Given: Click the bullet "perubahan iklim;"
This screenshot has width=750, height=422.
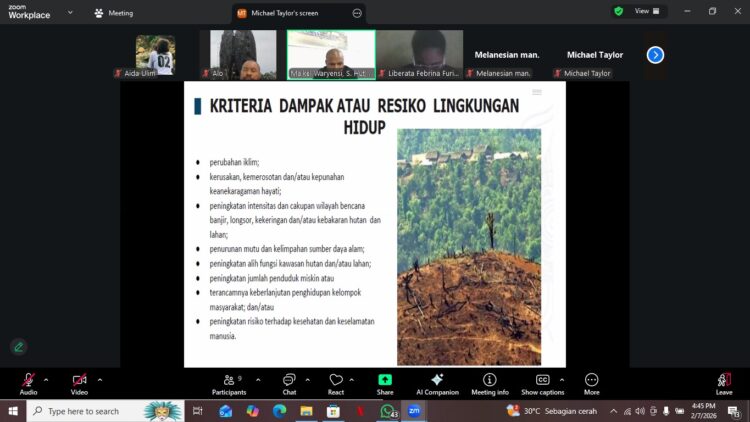Looking at the screenshot, I should (x=234, y=162).
